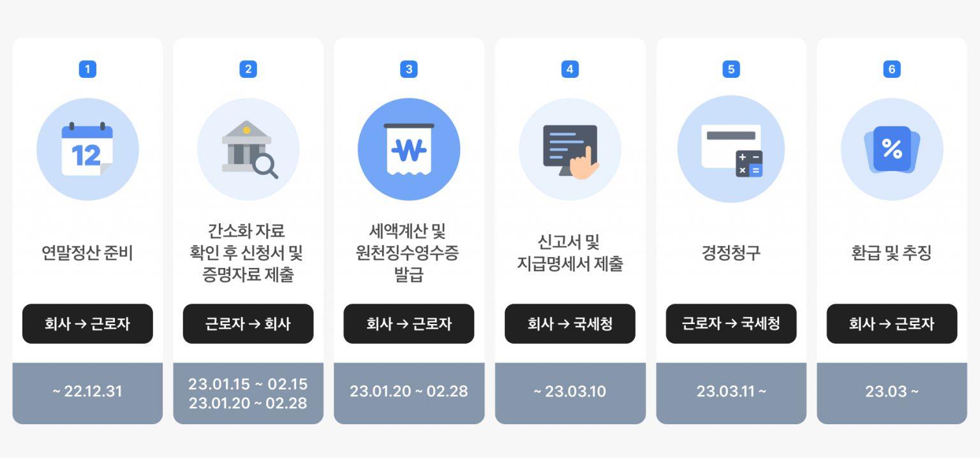Screen dimensions: 980x458
Task: Click the 회사 → 근로자 button under 연말정산 준비
Action: click(87, 323)
